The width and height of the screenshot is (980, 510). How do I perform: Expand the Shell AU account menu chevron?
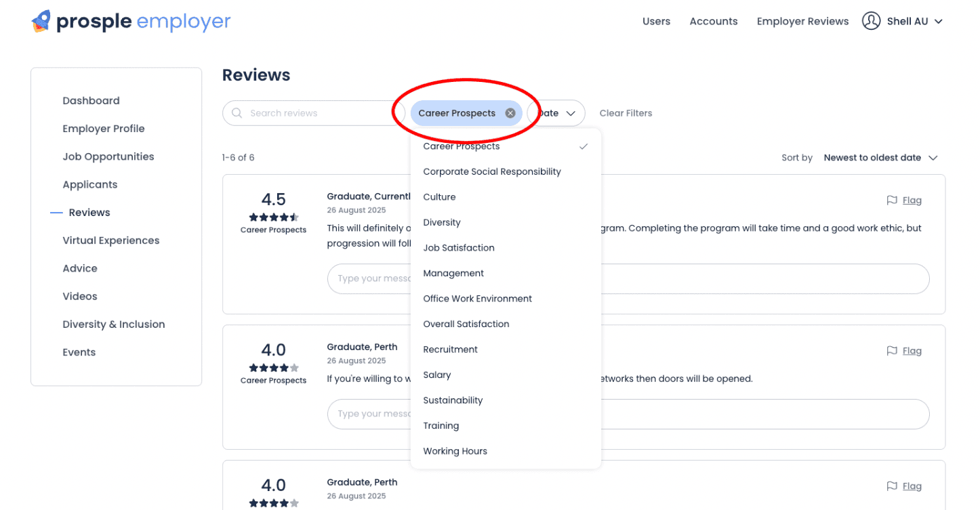point(939,22)
